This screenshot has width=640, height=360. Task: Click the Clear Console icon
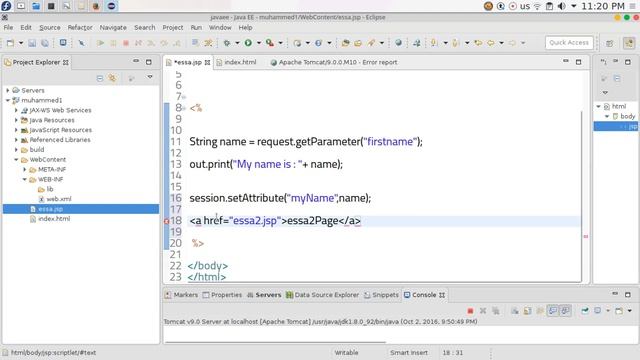coord(515,311)
